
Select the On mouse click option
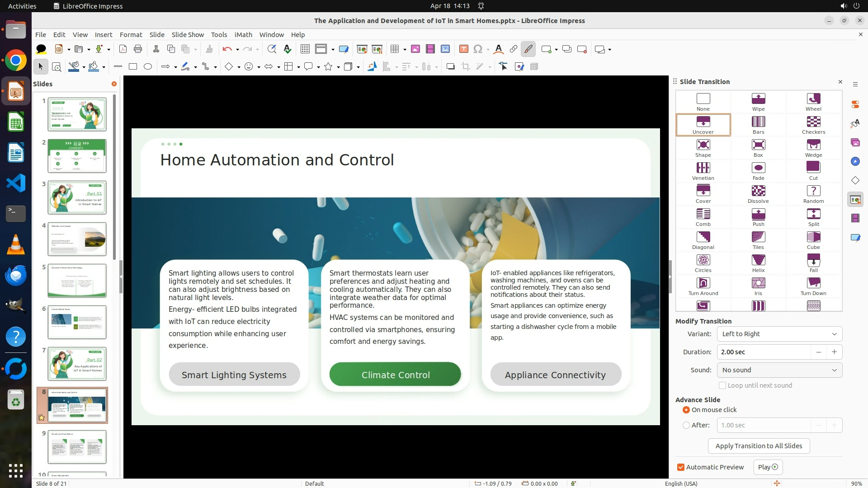pyautogui.click(x=686, y=410)
